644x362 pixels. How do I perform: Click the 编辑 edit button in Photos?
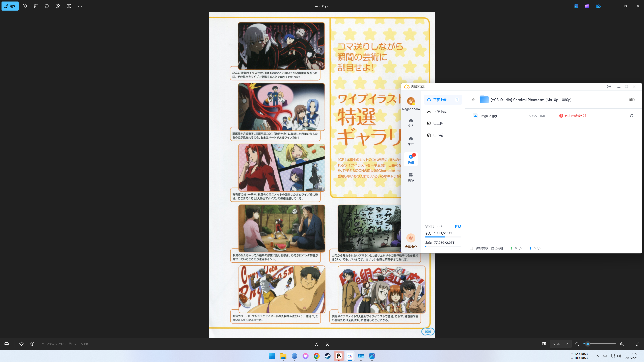pyautogui.click(x=10, y=6)
